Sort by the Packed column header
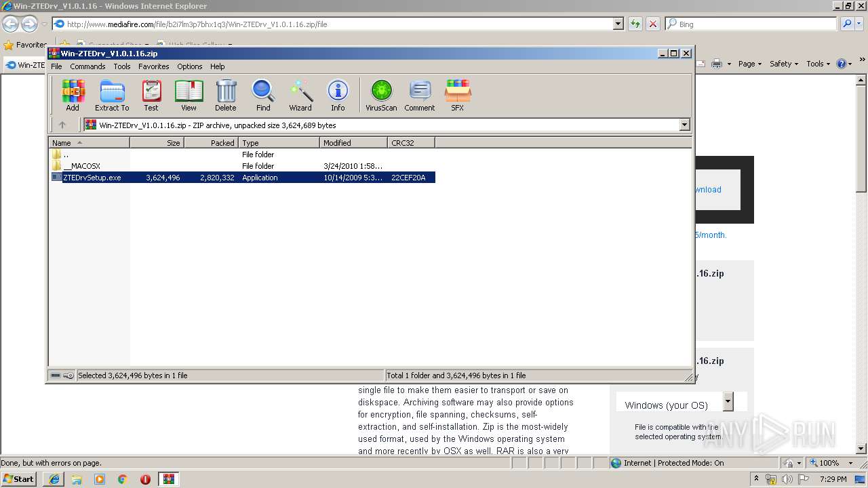868x488 pixels. pos(211,142)
